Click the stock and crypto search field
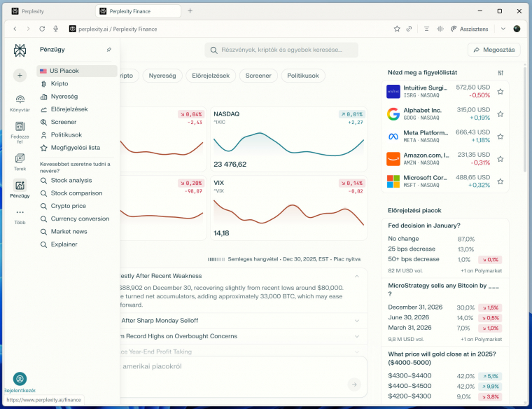Screen dimensions: 532x409 tap(281, 50)
